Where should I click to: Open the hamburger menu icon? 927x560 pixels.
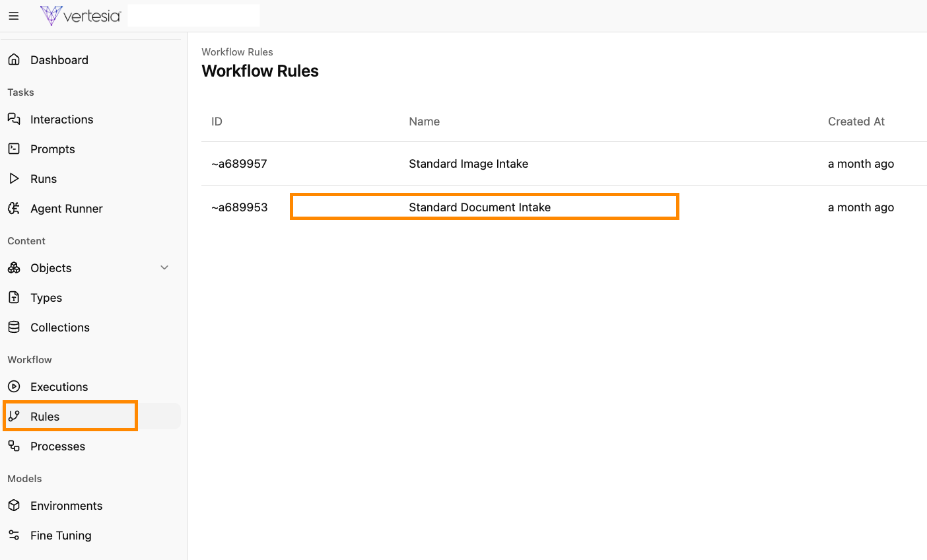pyautogui.click(x=14, y=16)
